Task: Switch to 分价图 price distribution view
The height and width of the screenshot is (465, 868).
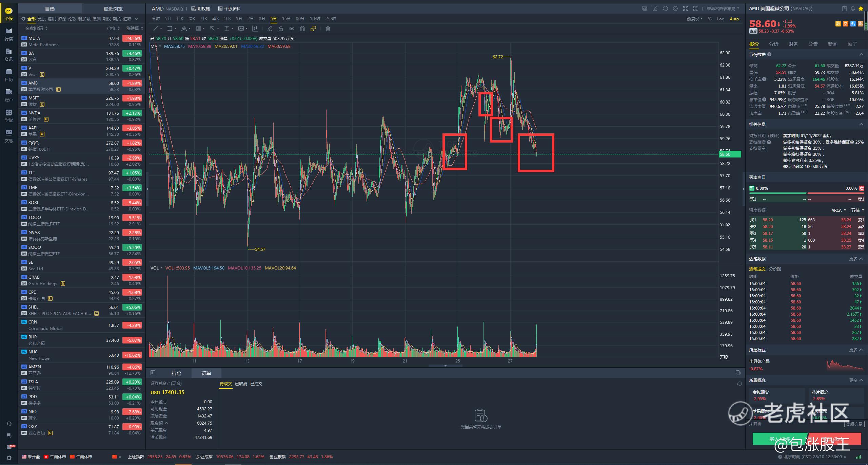Action: click(775, 269)
